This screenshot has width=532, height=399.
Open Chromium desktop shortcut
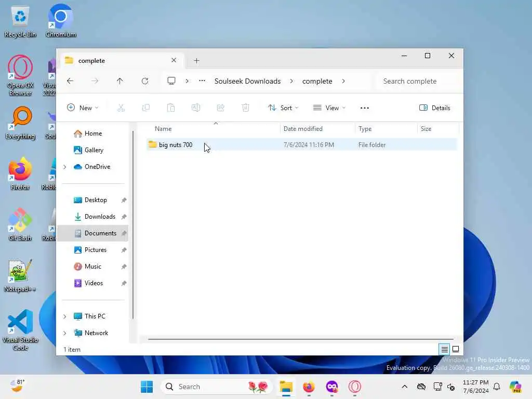(61, 21)
